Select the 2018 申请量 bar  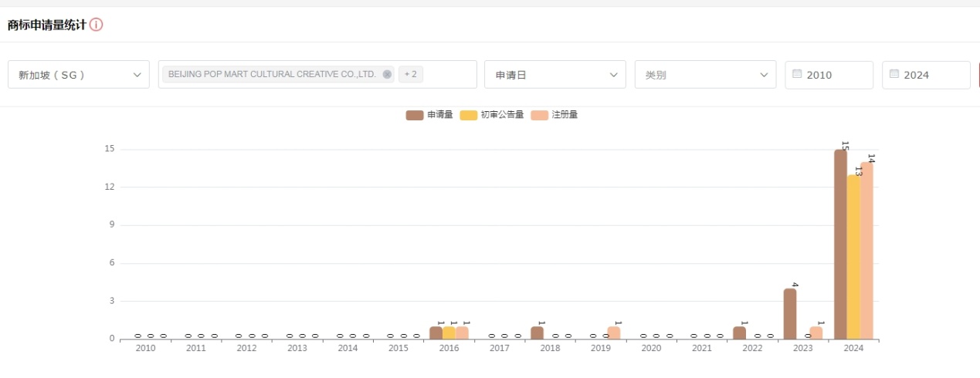point(537,332)
